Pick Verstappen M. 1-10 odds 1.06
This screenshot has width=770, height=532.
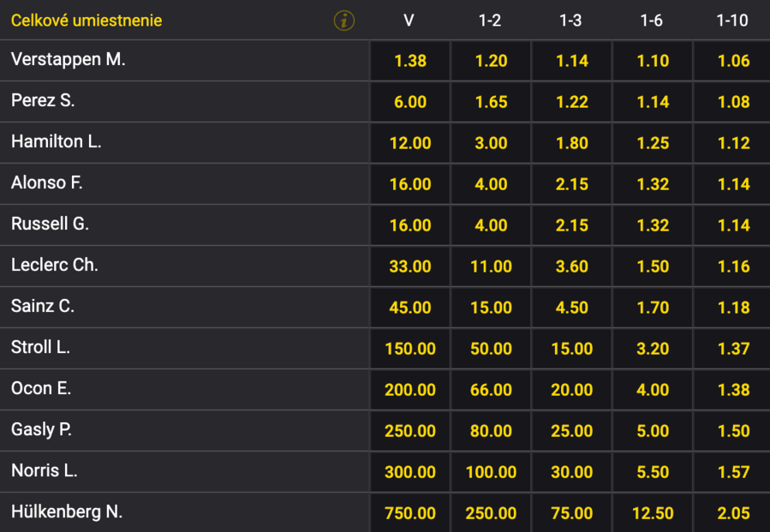tap(732, 61)
